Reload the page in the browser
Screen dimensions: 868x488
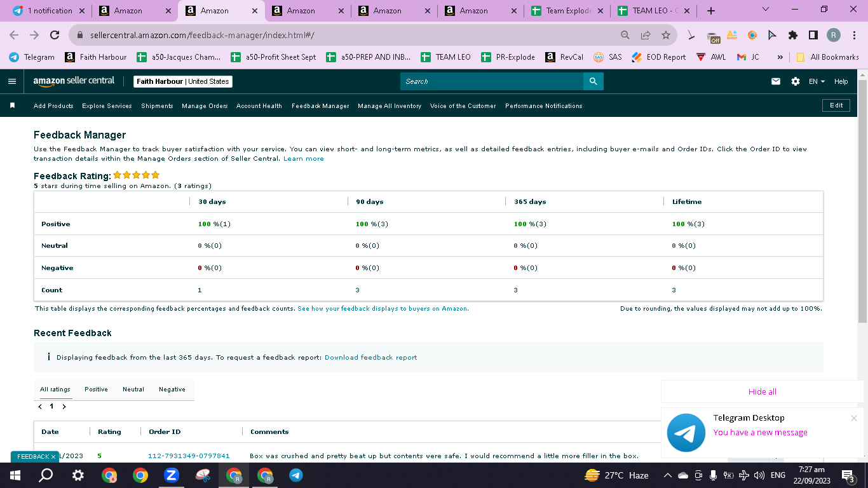[x=55, y=35]
